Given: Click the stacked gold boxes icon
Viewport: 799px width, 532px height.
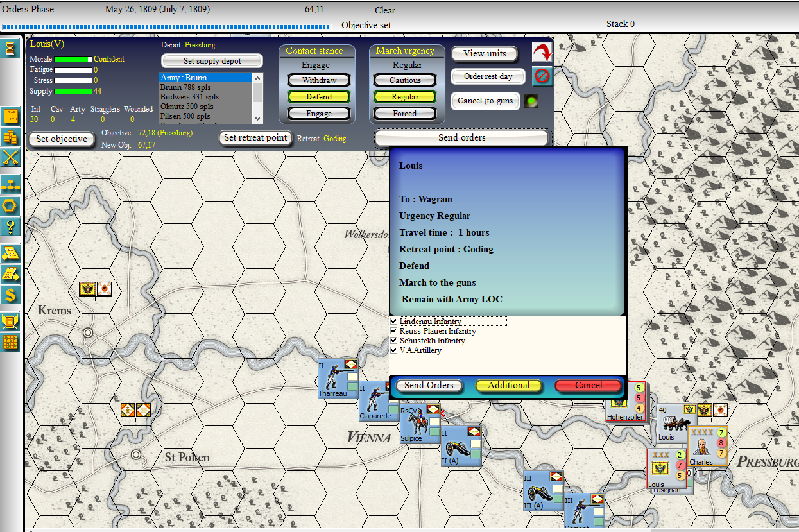Looking at the screenshot, I should [x=11, y=137].
